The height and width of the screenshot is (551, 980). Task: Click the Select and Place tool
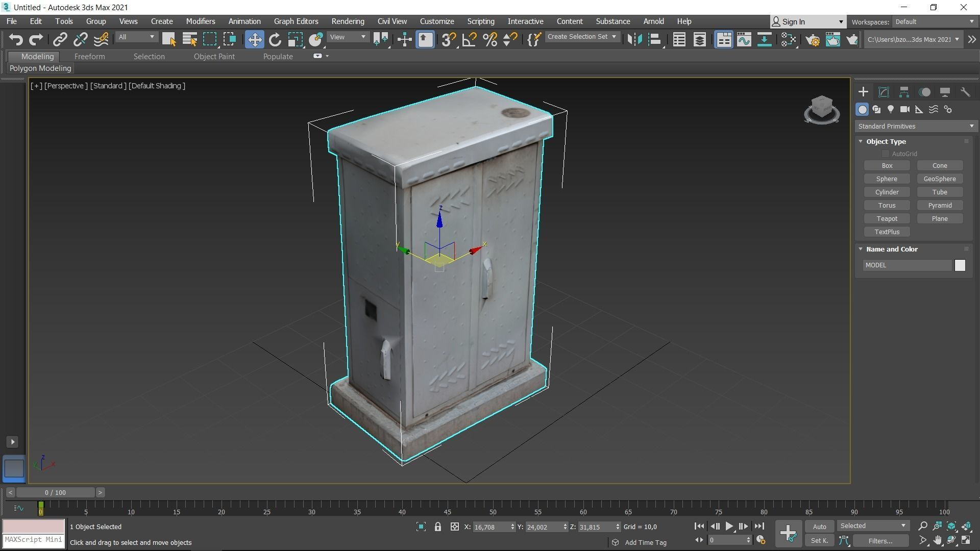[316, 39]
